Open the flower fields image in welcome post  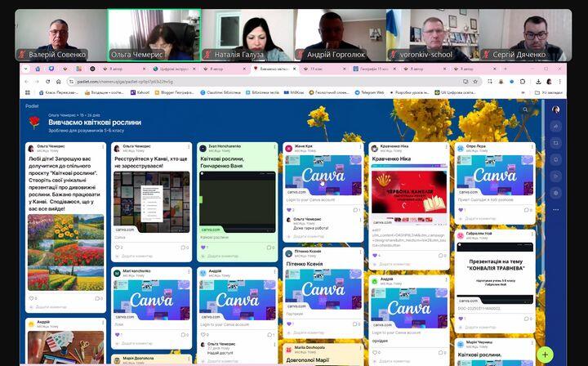tap(65, 252)
